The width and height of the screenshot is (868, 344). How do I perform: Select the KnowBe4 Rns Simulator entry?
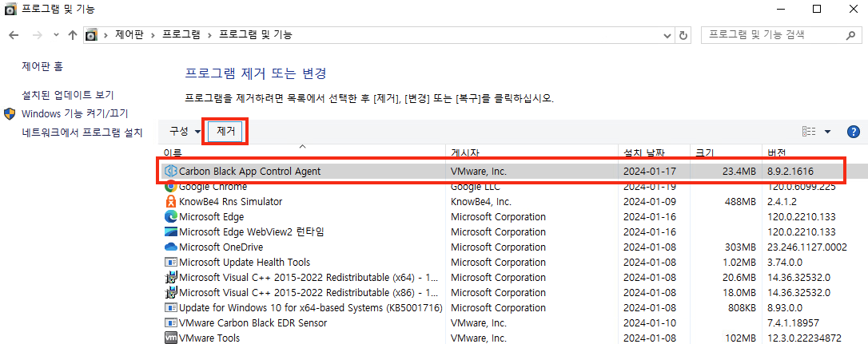point(231,202)
